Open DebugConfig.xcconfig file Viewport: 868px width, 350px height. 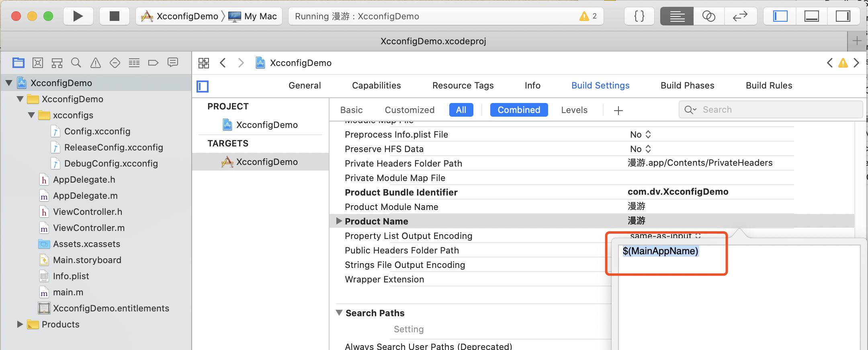click(111, 163)
